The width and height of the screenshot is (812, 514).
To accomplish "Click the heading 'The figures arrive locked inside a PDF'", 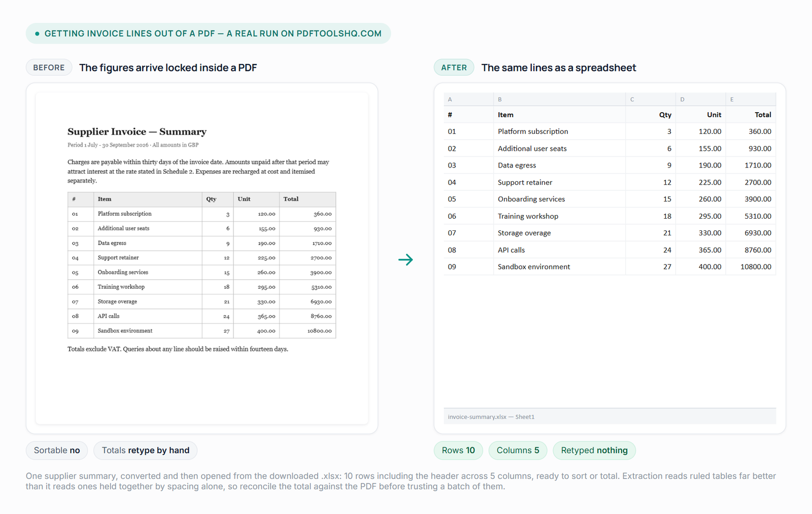I will pos(168,67).
